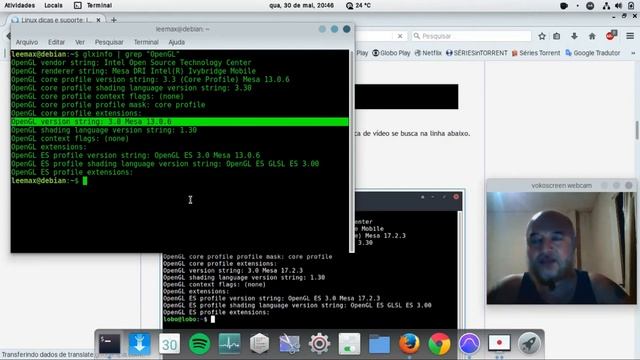Open the Ver menu in the terminal
The image size is (640, 360).
[80, 42]
